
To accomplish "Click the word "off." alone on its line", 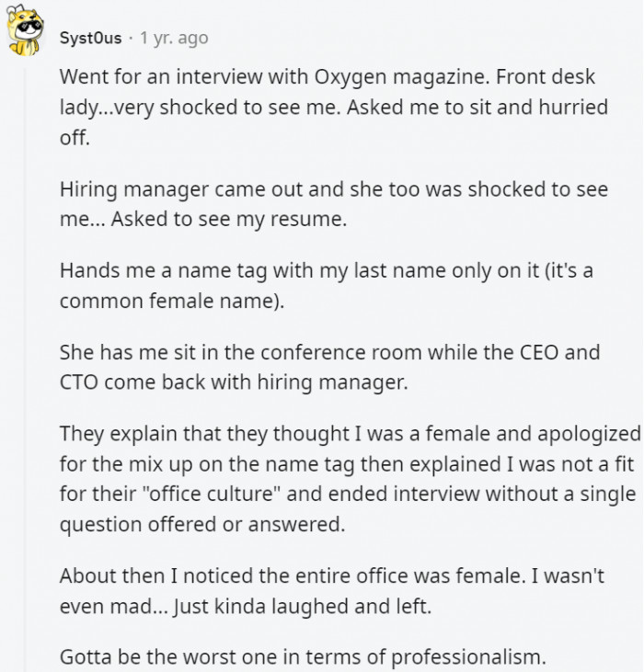I will (x=75, y=139).
